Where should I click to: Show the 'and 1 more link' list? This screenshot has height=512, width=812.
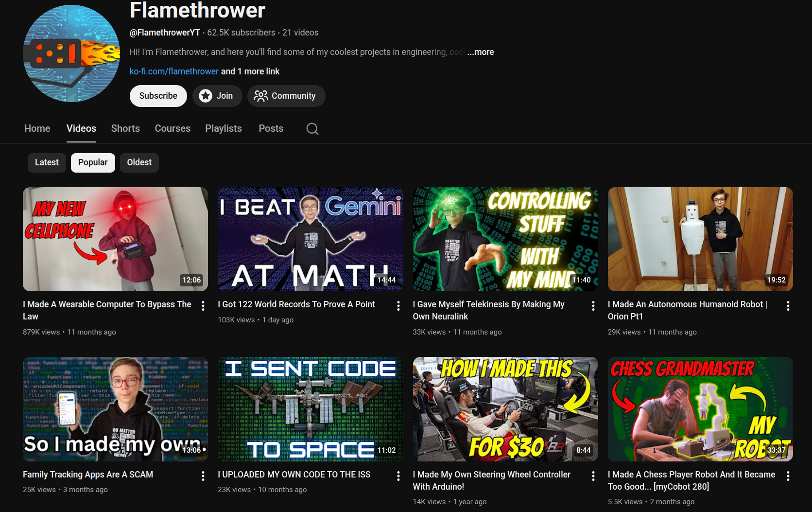250,71
